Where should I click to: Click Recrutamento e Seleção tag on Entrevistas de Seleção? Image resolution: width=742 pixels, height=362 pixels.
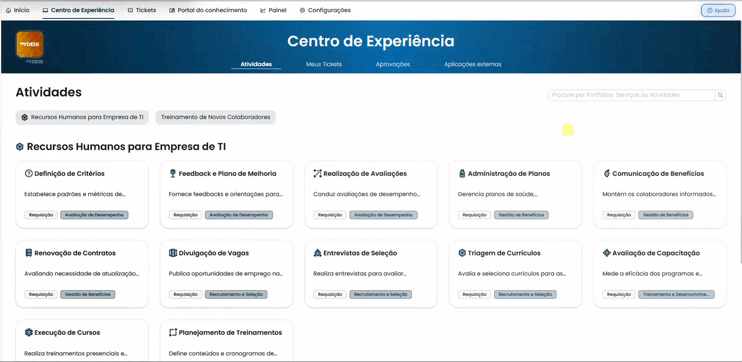[381, 294]
